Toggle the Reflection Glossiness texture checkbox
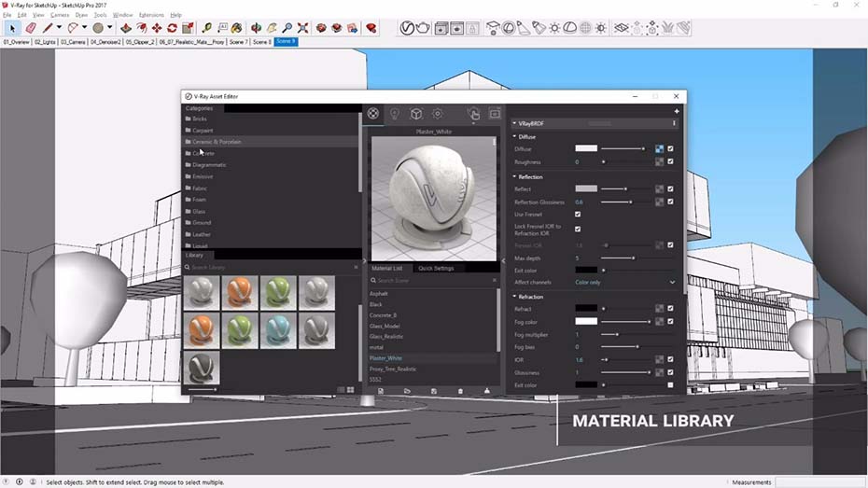Screen dimensions: 868x488 [x=670, y=202]
